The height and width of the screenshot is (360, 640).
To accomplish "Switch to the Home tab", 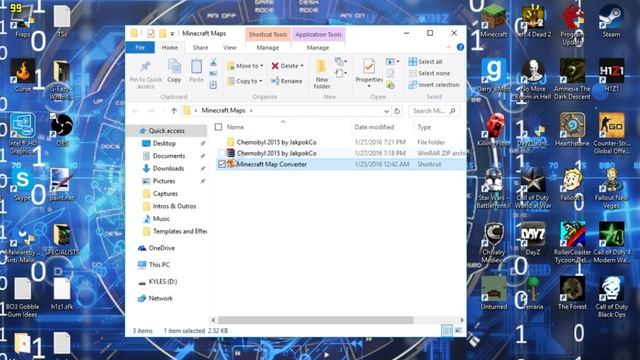I will [170, 47].
